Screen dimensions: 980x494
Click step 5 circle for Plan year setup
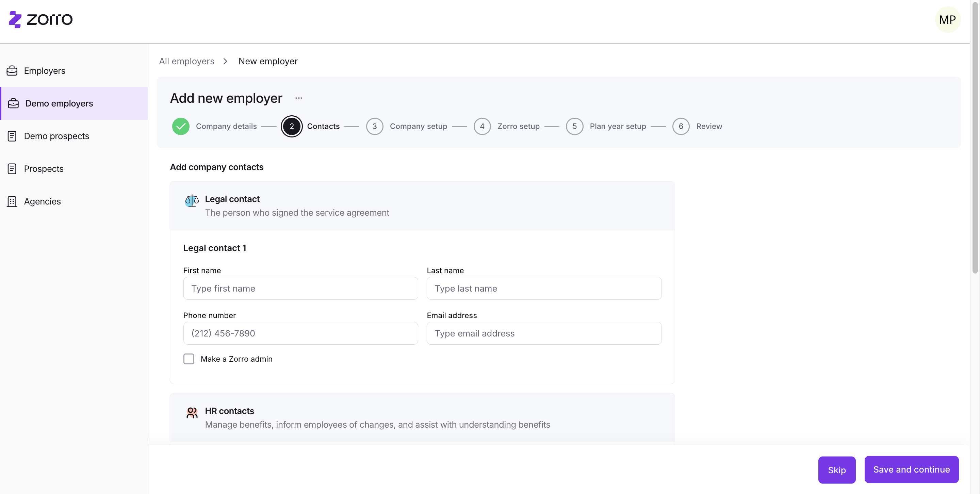[x=574, y=126]
